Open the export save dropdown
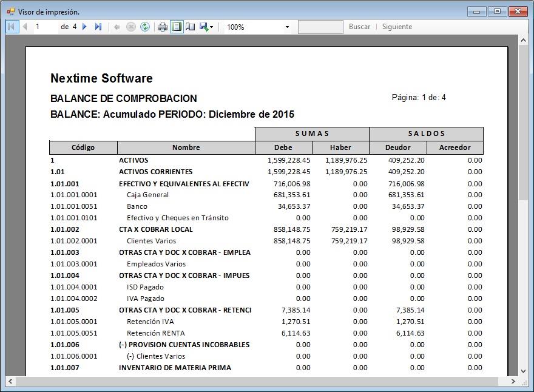Screen dimensions: 534x392 click(206, 27)
